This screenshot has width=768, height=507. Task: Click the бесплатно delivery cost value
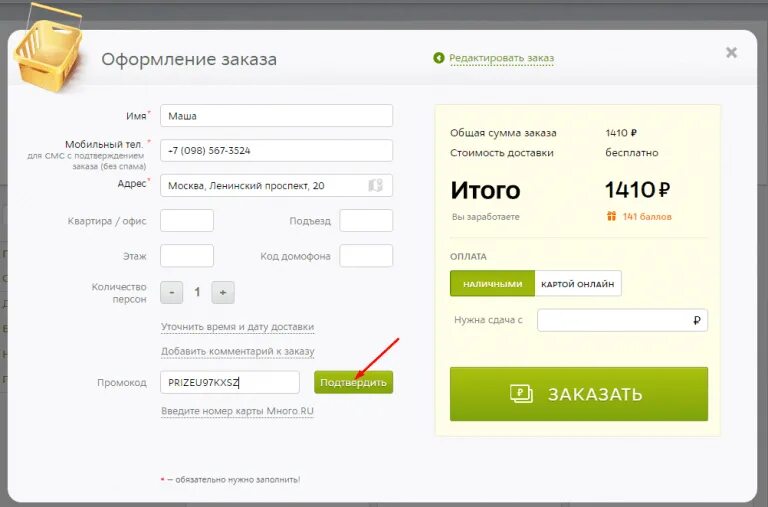pyautogui.click(x=631, y=153)
